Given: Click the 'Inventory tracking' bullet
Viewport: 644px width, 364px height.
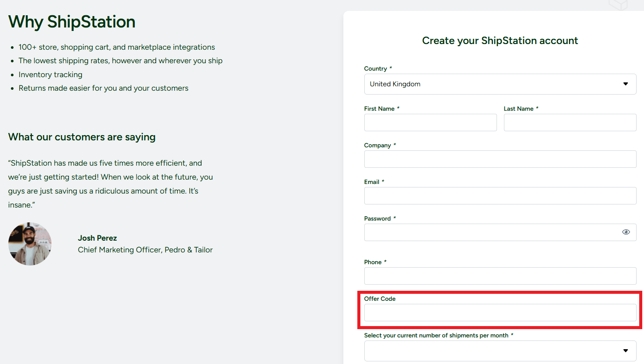Looking at the screenshot, I should [x=50, y=75].
